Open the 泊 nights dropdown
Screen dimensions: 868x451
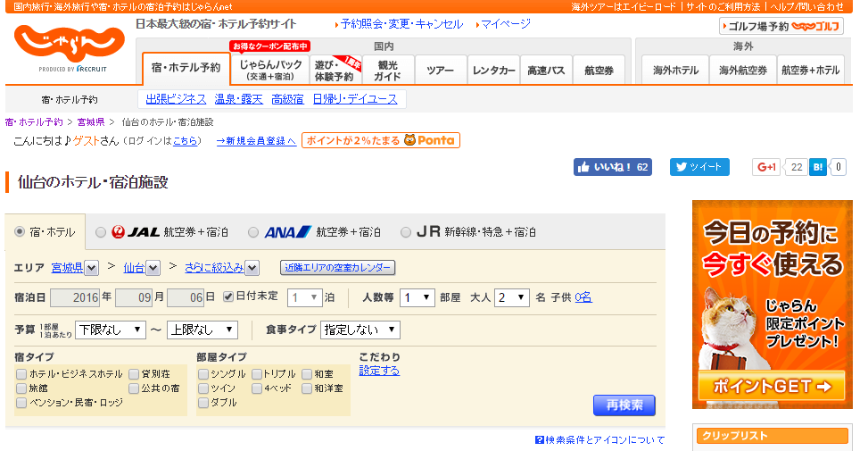(x=304, y=297)
